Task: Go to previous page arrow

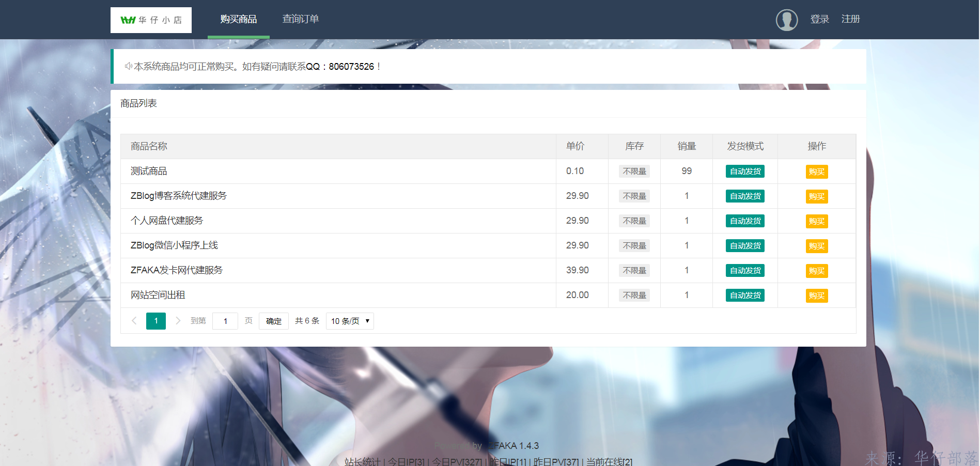Action: tap(134, 321)
